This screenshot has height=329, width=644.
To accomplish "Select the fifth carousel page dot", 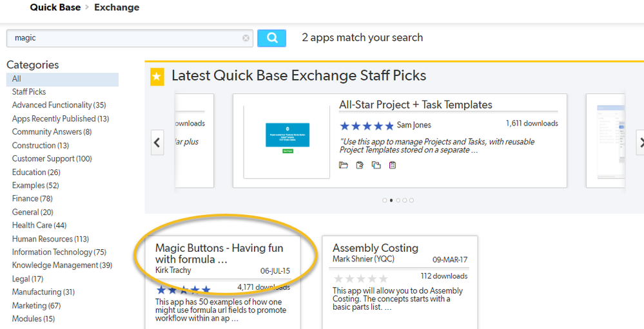I will [411, 201].
